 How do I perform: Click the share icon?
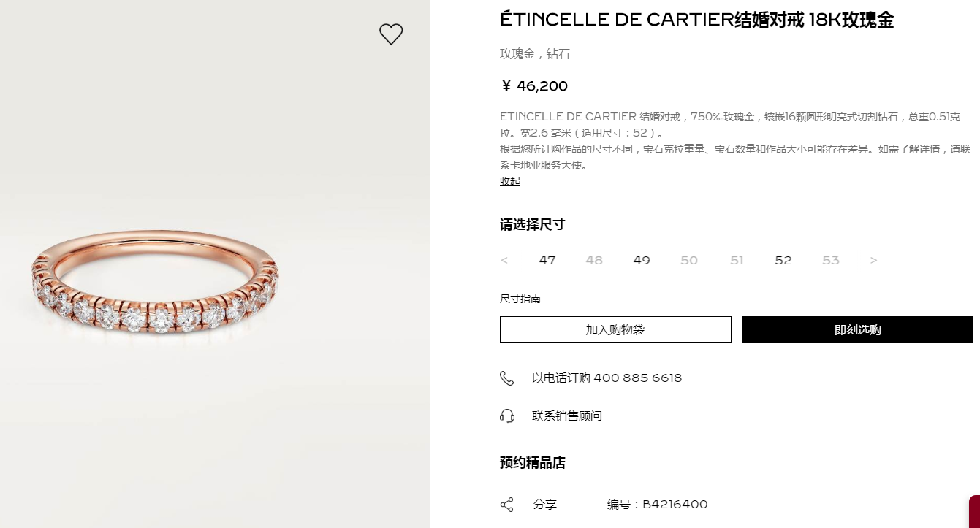click(506, 505)
